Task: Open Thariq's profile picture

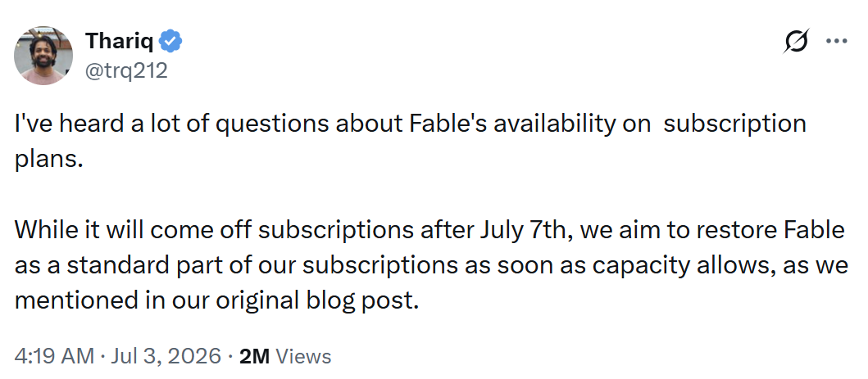Action: click(x=43, y=55)
